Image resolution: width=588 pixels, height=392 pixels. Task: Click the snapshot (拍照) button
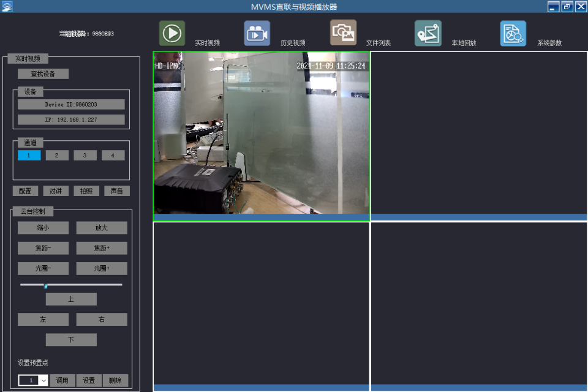tap(86, 191)
